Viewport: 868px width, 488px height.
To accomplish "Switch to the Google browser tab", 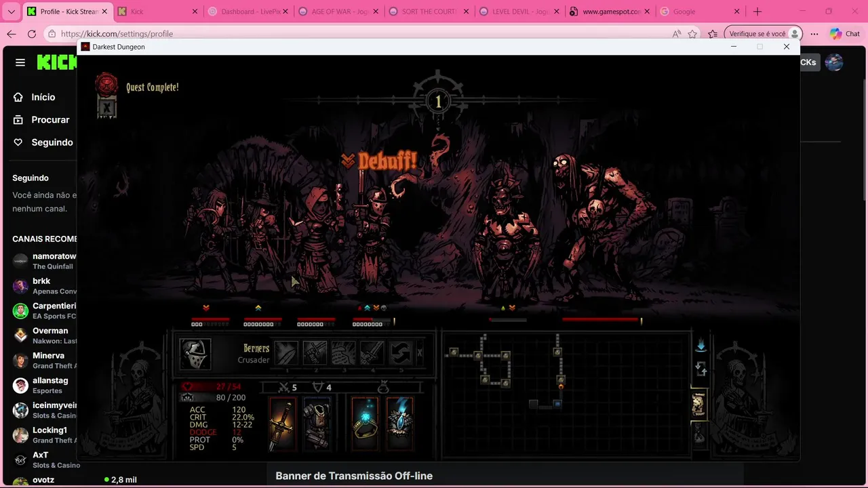I will coord(699,12).
